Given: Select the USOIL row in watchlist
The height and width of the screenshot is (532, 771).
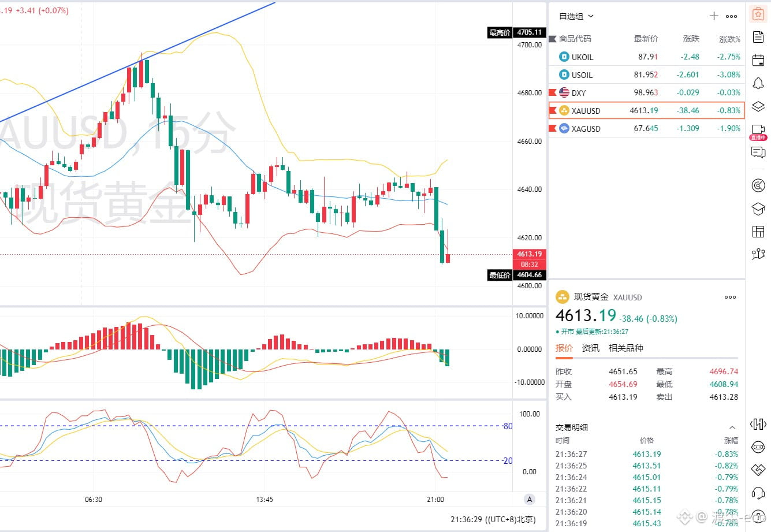Looking at the screenshot, I should click(x=646, y=75).
